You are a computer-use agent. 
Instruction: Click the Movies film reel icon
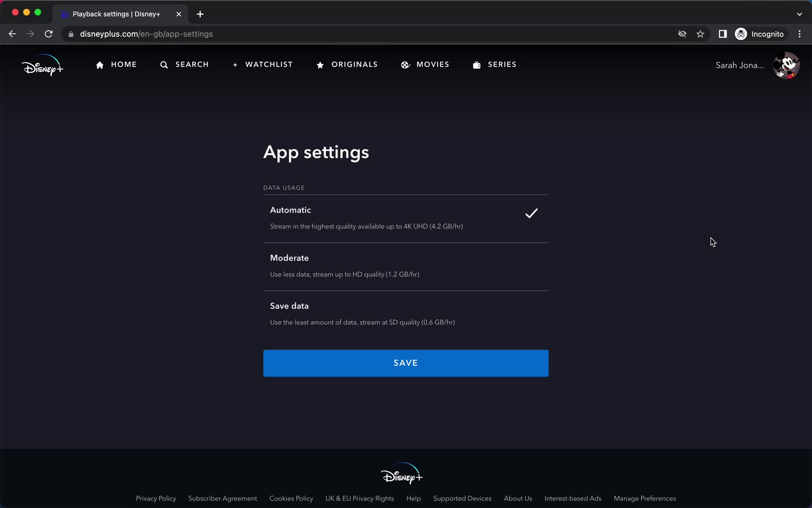pyautogui.click(x=405, y=65)
